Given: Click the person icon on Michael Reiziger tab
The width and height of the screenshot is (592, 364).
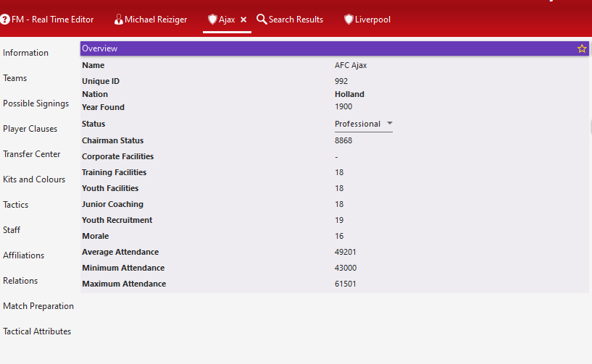Looking at the screenshot, I should tap(119, 20).
